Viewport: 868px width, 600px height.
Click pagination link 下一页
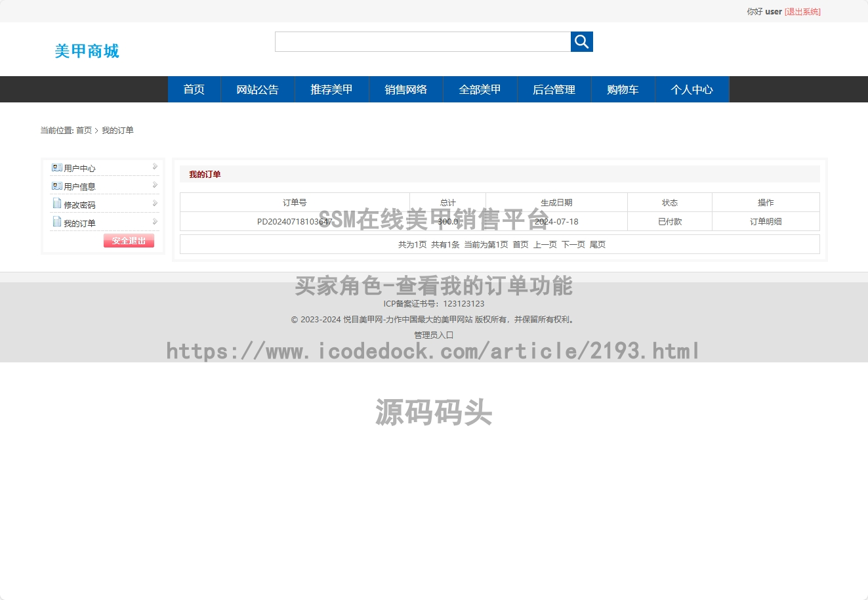573,245
